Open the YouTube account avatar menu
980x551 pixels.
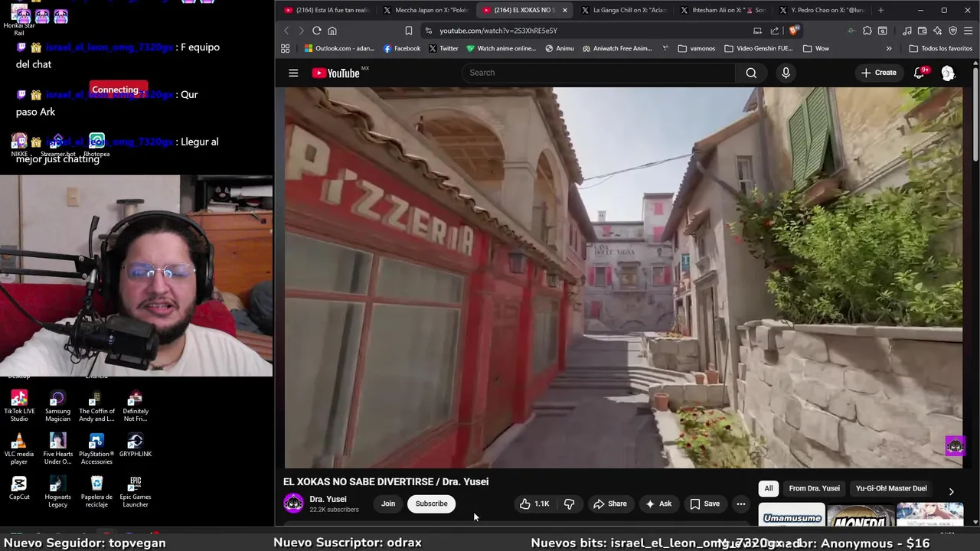point(948,73)
